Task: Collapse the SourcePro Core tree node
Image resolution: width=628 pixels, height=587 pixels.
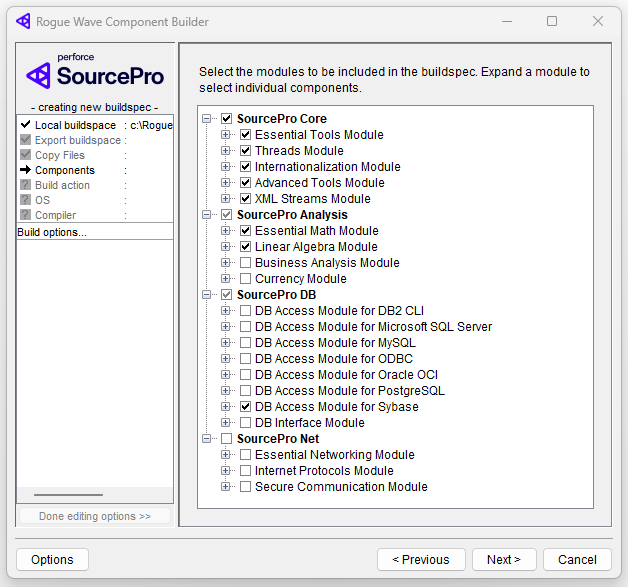Action: click(x=207, y=119)
